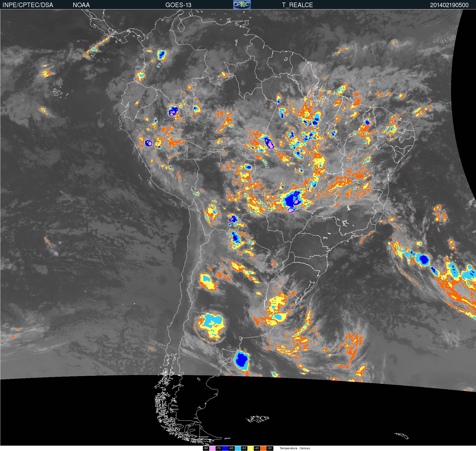This screenshot has height=451, width=476.
Task: Click the -70 legend label
Action: [218, 448]
